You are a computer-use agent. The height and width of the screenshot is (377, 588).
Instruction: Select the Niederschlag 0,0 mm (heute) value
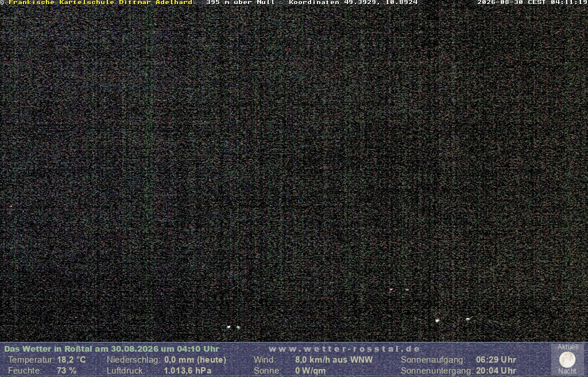click(167, 360)
